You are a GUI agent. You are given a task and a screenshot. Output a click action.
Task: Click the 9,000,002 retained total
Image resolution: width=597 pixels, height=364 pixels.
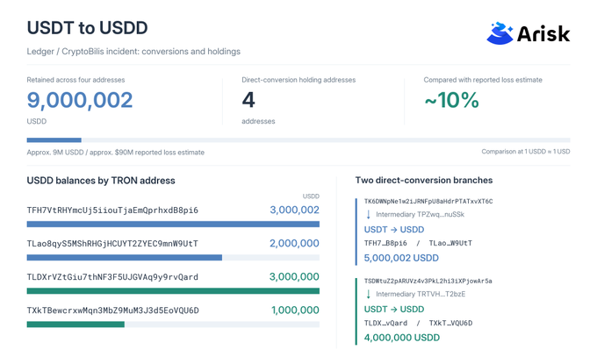(x=80, y=100)
